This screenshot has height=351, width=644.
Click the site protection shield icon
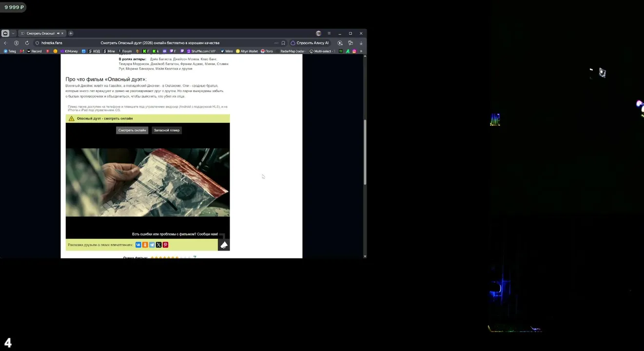tap(37, 43)
